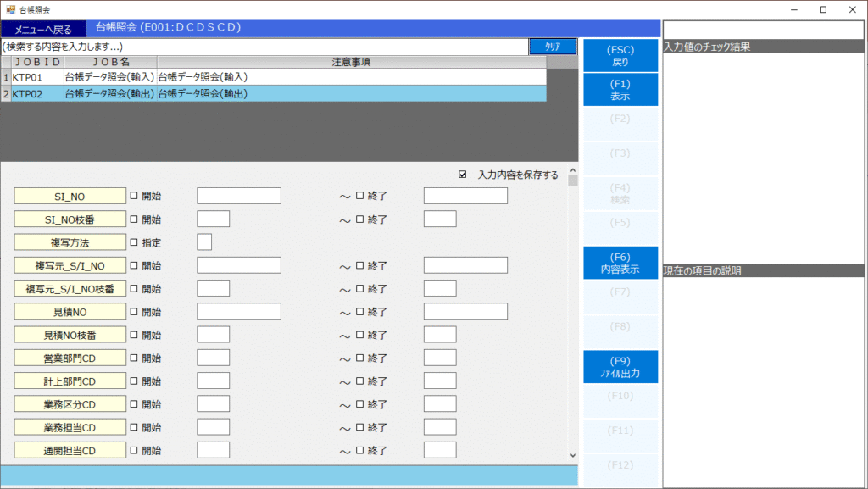
Task: Click the (F1) 表示 button
Action: [x=620, y=90]
